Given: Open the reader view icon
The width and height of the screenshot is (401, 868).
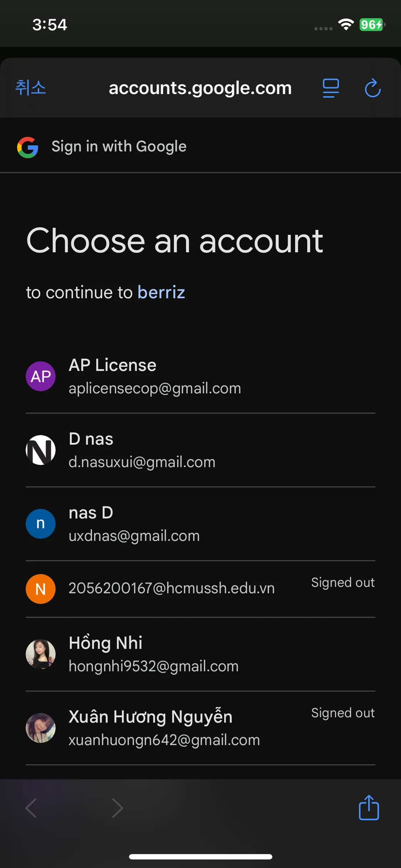Looking at the screenshot, I should coord(330,88).
